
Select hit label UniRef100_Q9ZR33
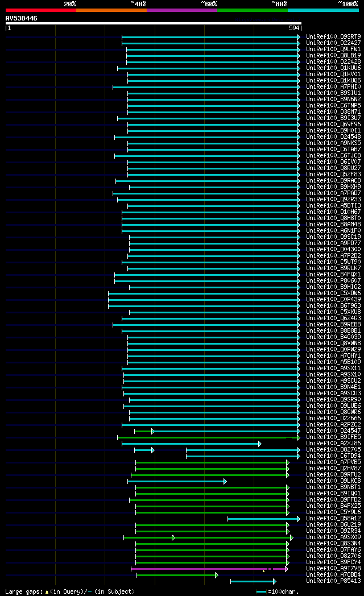334,200
